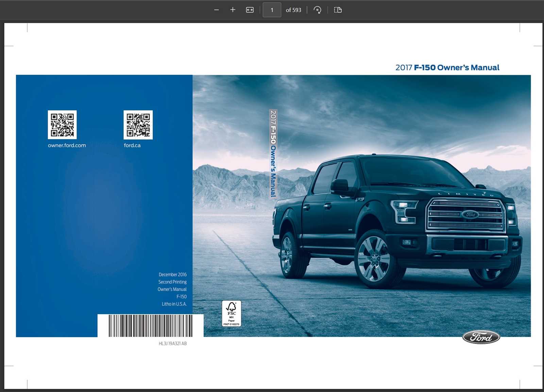
Task: Click the fit to width icon
Action: 250,10
